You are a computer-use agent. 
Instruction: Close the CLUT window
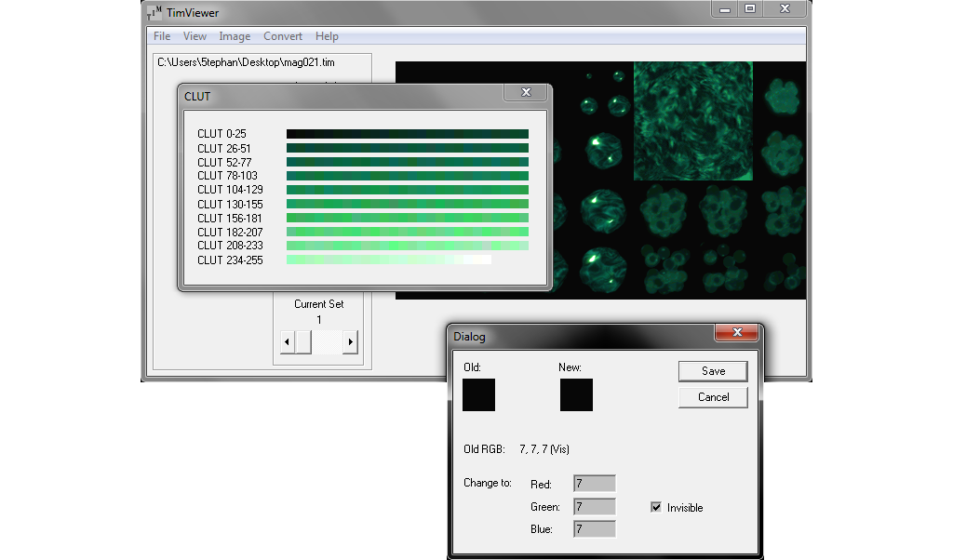pyautogui.click(x=527, y=92)
